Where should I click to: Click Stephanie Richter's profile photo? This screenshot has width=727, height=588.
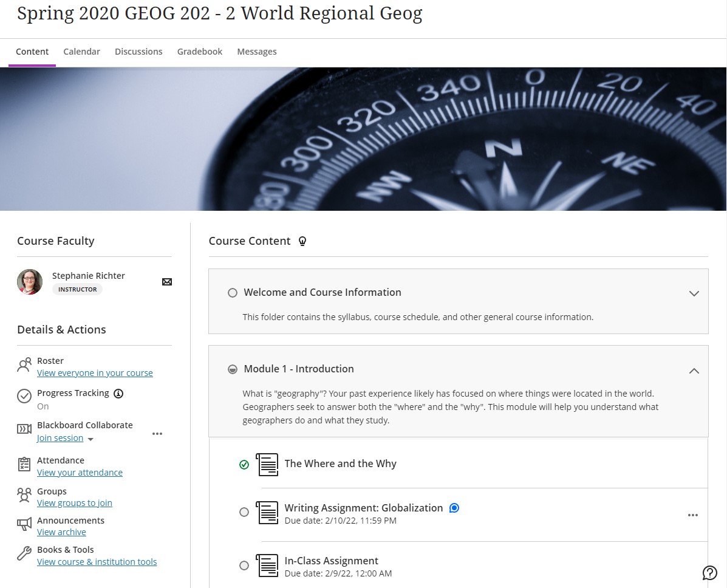[30, 282]
